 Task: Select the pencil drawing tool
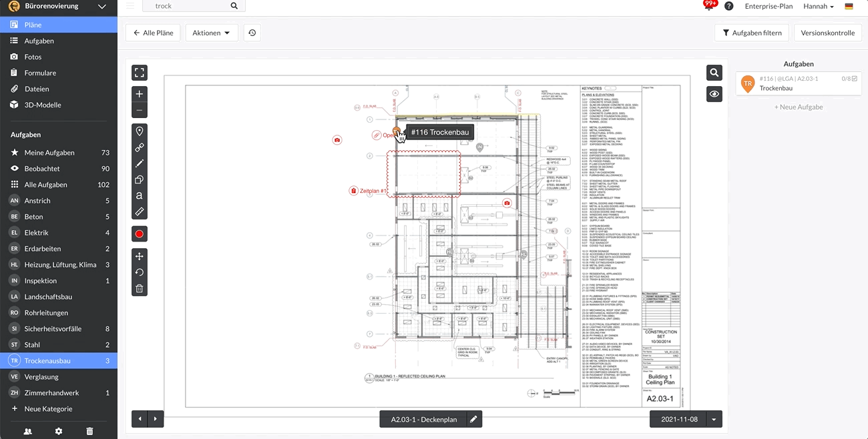click(139, 163)
